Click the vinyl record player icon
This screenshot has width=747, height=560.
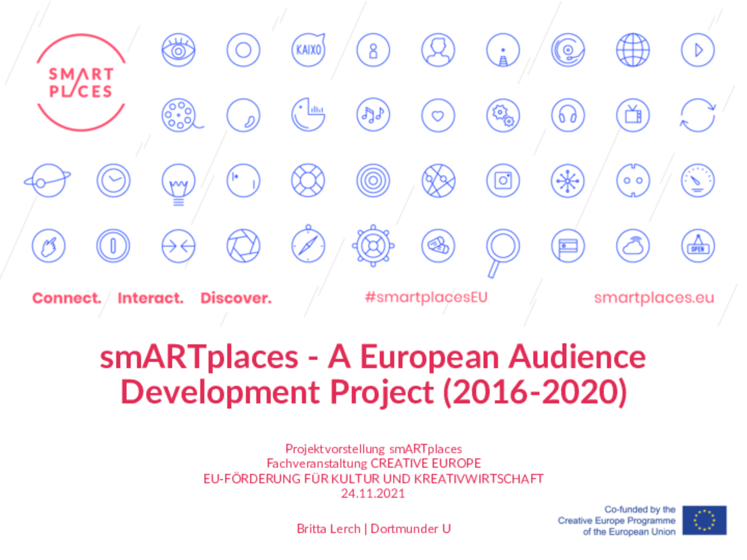568,50
